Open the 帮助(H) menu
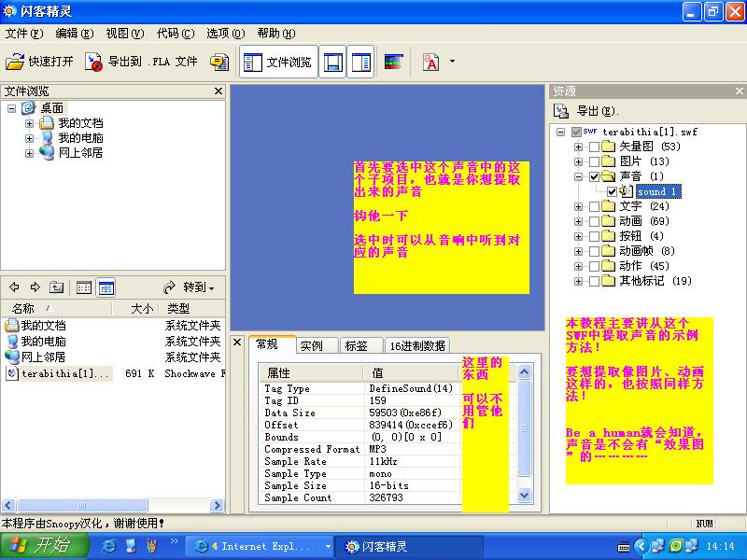The image size is (747, 560). point(276,34)
